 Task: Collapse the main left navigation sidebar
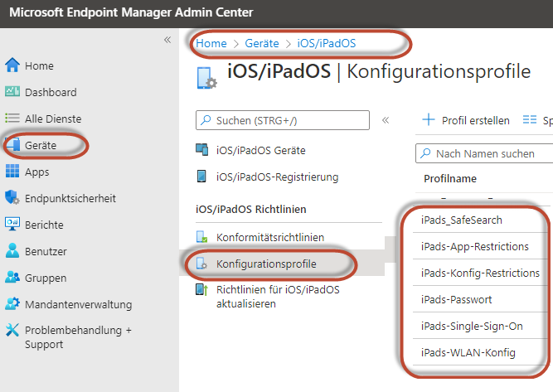167,40
